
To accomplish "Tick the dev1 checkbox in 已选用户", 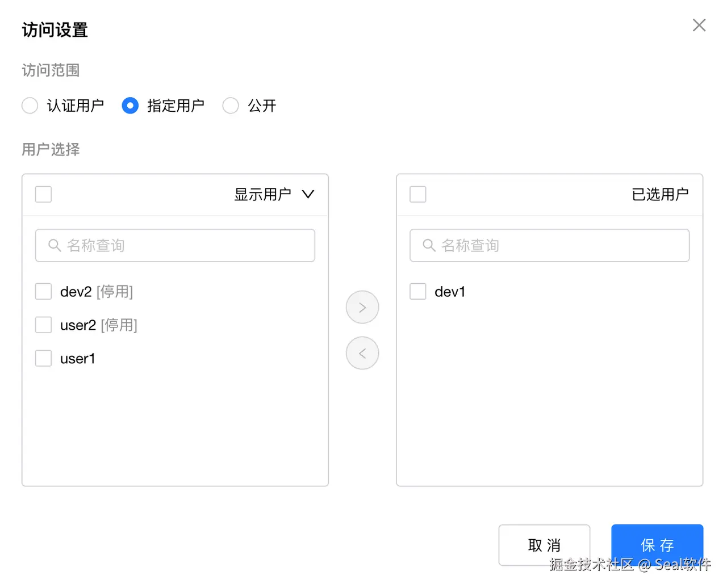I will tap(418, 292).
